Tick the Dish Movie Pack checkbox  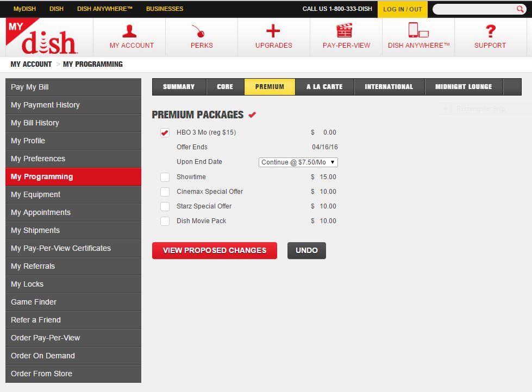coord(165,221)
